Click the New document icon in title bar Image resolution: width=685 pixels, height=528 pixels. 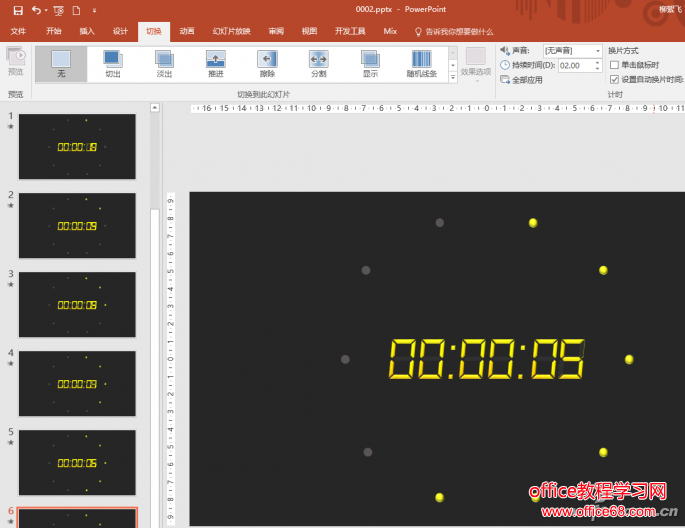click(x=76, y=10)
